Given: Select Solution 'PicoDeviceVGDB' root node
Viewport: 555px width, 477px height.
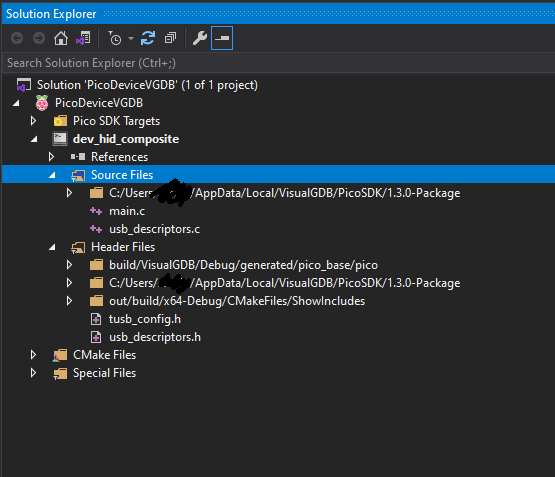Looking at the screenshot, I should pos(147,85).
